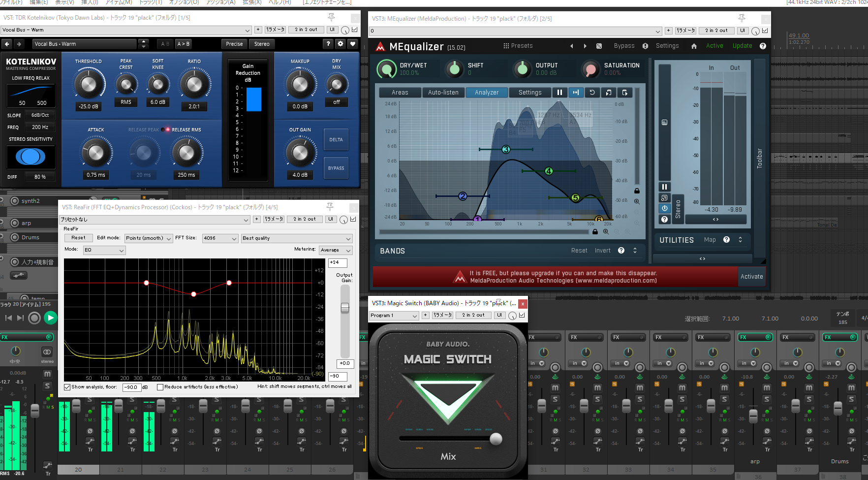The height and width of the screenshot is (480, 868).
Task: Pause the MEqualizer analyzer
Action: pyautogui.click(x=559, y=92)
